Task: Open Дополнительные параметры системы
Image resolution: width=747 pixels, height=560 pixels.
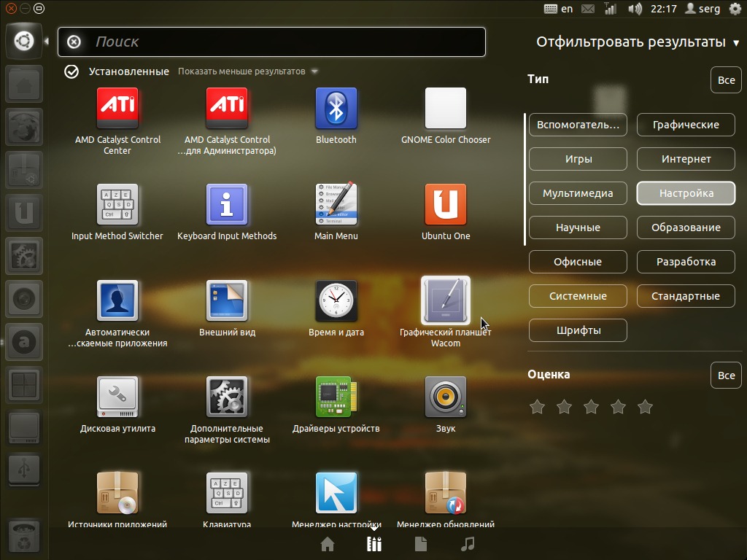Action: [227, 397]
